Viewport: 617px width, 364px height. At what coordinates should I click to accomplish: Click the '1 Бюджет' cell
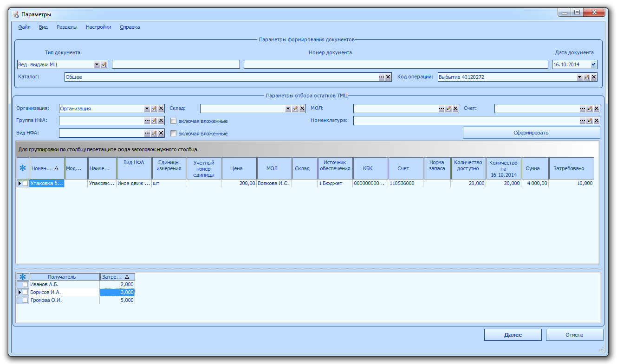pyautogui.click(x=335, y=184)
